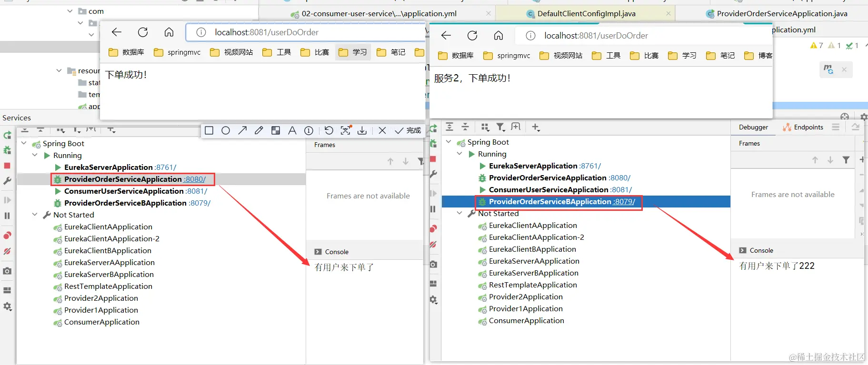868x365 pixels.
Task: Select the rectangle annotation tool
Action: (209, 130)
